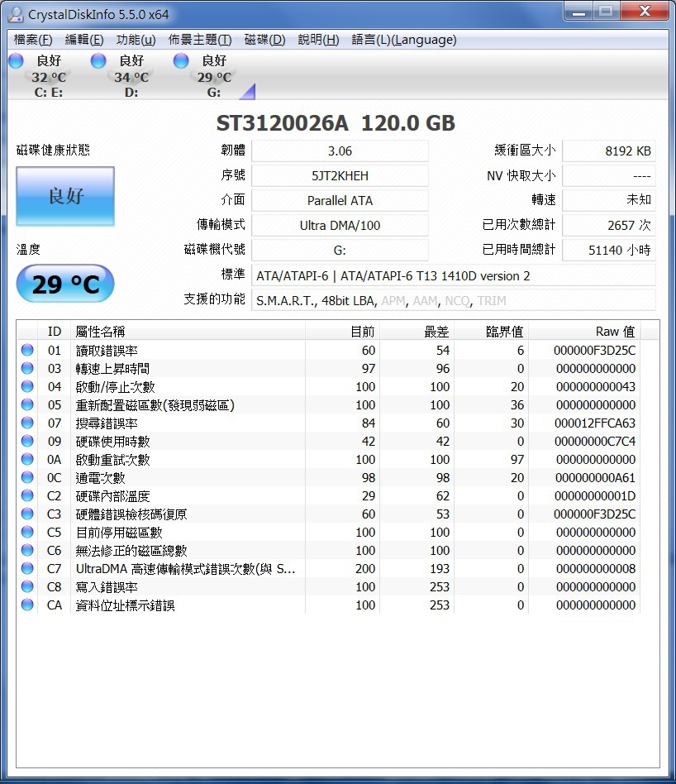The height and width of the screenshot is (784, 676).
Task: Click the serial number field 5JT2KHEH
Action: [340, 175]
